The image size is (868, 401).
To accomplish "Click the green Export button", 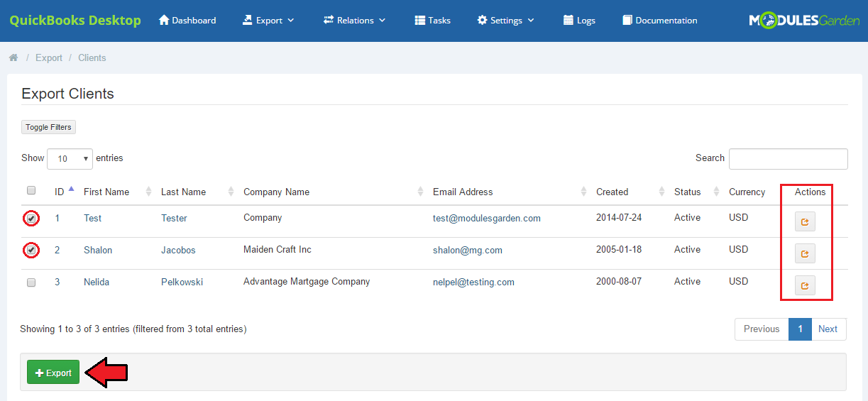I will click(x=53, y=373).
